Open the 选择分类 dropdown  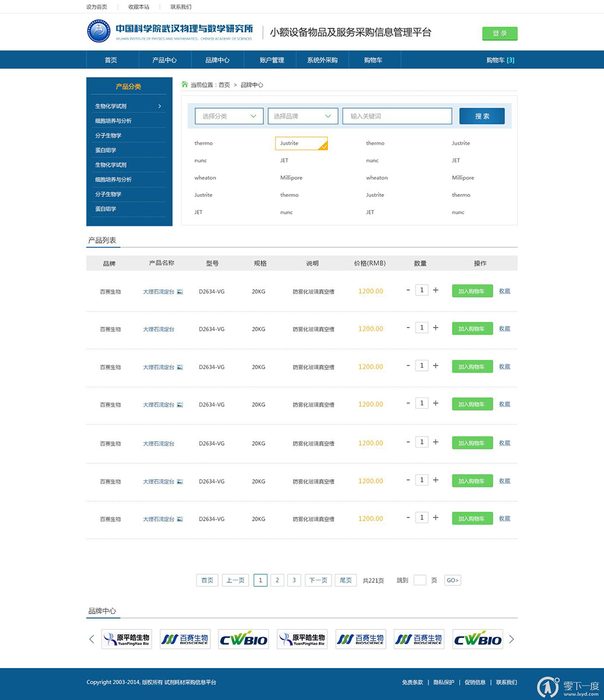229,116
